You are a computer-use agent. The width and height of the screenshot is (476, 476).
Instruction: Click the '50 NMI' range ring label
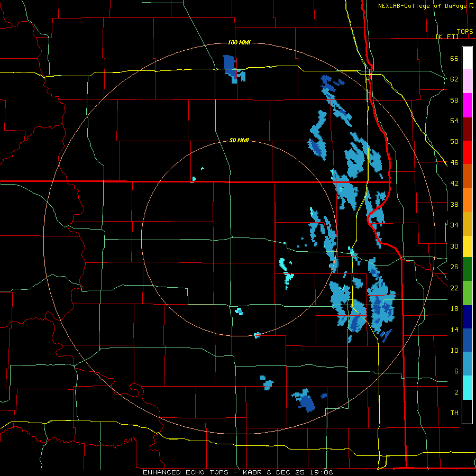click(x=239, y=140)
